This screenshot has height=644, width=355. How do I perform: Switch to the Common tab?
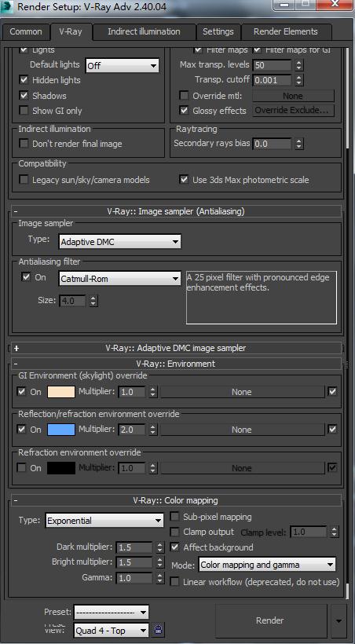click(x=26, y=31)
